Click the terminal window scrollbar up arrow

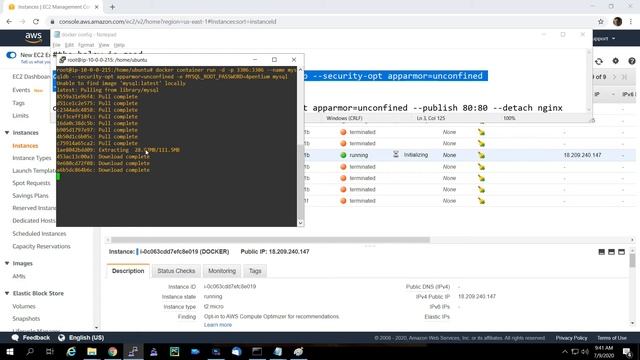click(x=301, y=70)
